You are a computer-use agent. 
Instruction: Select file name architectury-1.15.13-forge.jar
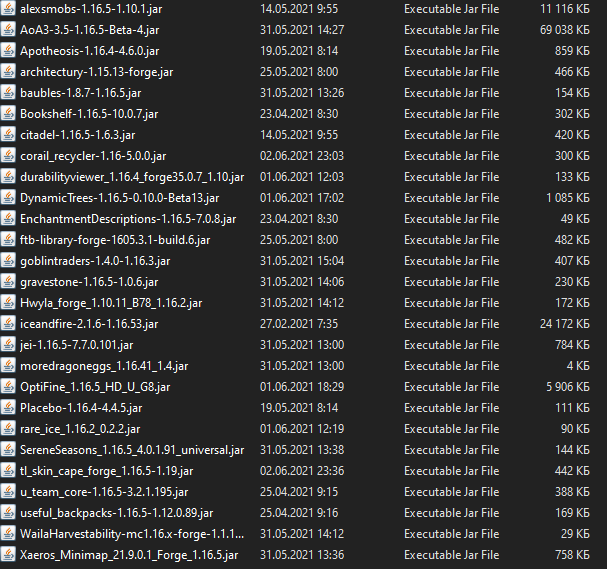click(96, 72)
